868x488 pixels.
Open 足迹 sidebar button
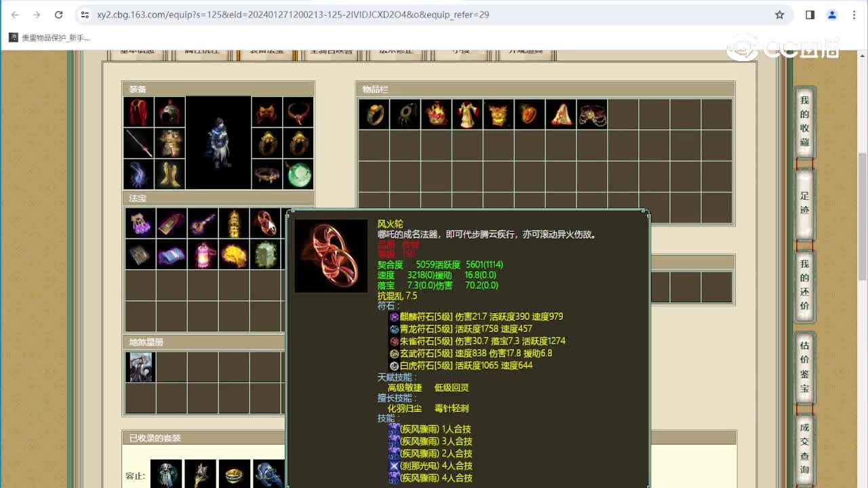pos(804,203)
